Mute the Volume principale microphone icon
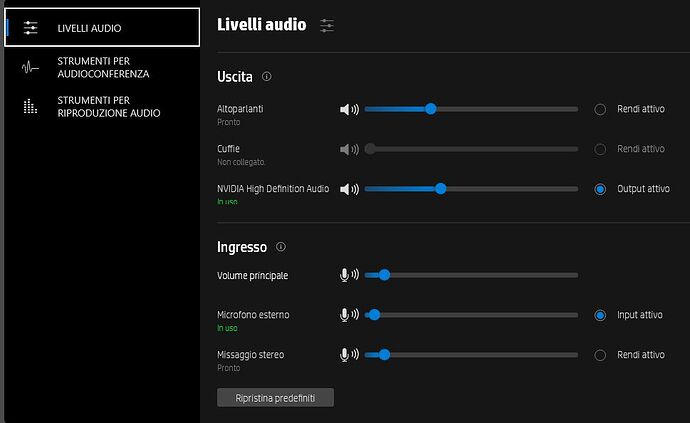Image resolution: width=690 pixels, height=423 pixels. (348, 274)
